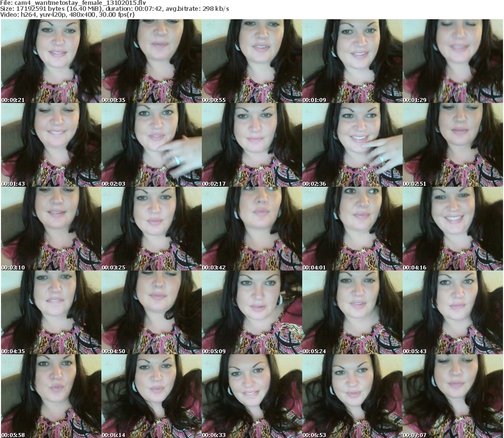Open the frame stamped 00:06:33
Screen dimensions: 504x438
click(x=252, y=396)
